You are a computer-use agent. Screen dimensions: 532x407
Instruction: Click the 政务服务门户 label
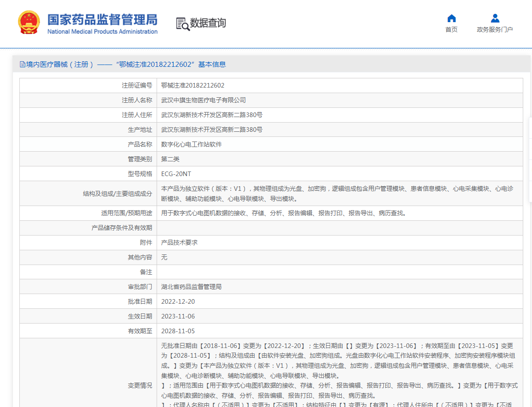click(495, 29)
